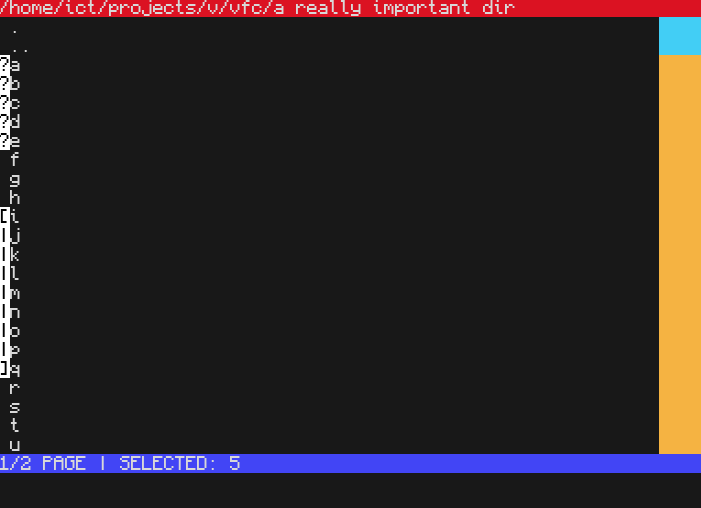Select file f in the listing
This screenshot has width=701, height=508.
click(15, 160)
